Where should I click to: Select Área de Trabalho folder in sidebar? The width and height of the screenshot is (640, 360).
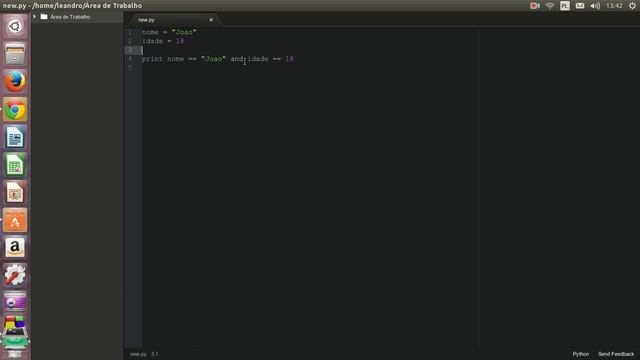pos(70,17)
